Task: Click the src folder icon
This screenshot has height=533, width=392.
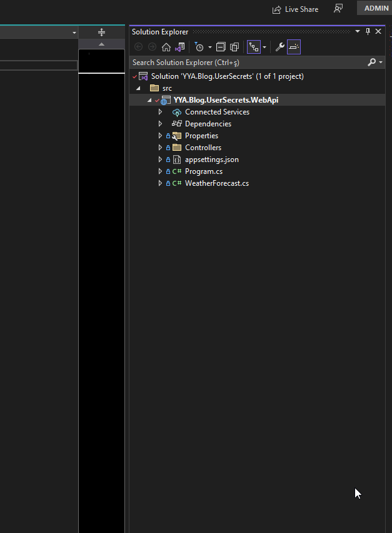Action: [154, 88]
